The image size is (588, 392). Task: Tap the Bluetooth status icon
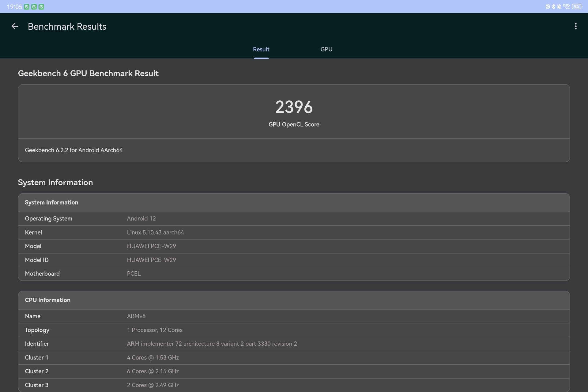pyautogui.click(x=553, y=7)
